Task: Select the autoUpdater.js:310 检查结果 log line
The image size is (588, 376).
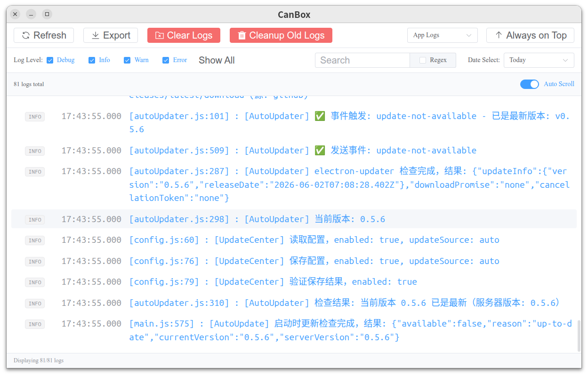Action: 294,303
